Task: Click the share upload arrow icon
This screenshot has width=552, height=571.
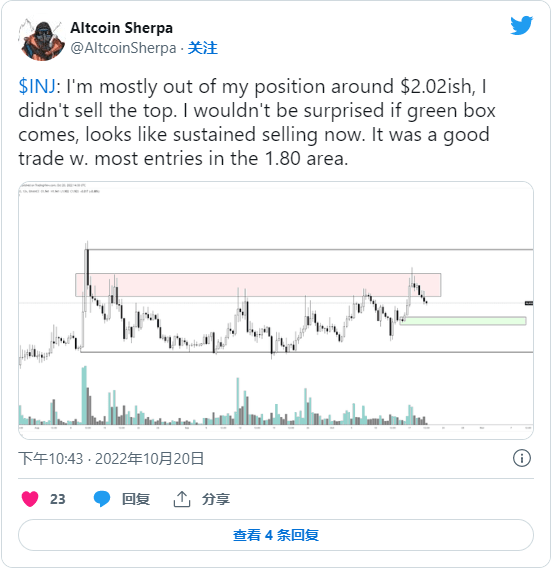Action: tap(182, 499)
